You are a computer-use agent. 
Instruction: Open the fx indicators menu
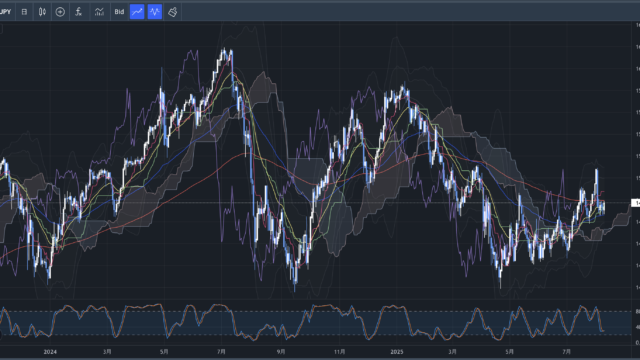pos(78,12)
